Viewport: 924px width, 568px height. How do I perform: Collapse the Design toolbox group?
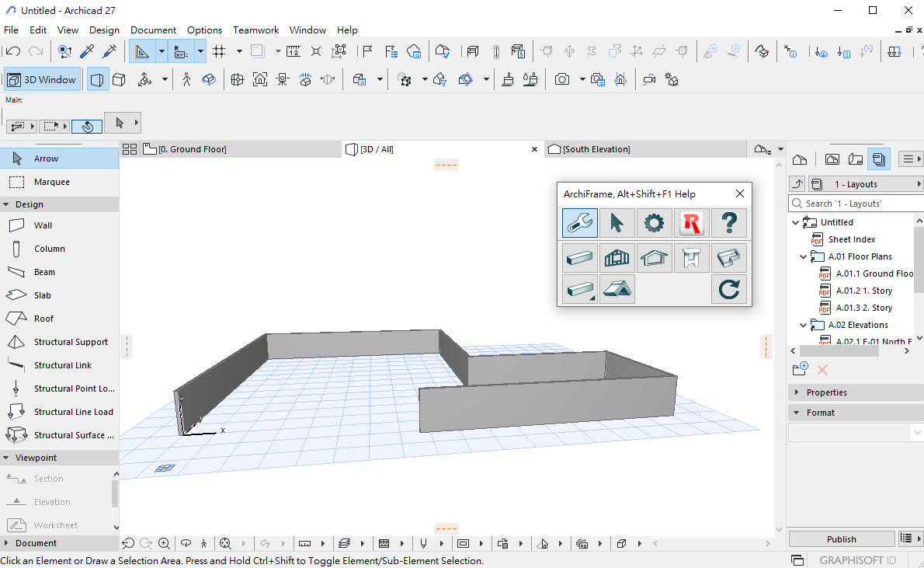[x=6, y=204]
